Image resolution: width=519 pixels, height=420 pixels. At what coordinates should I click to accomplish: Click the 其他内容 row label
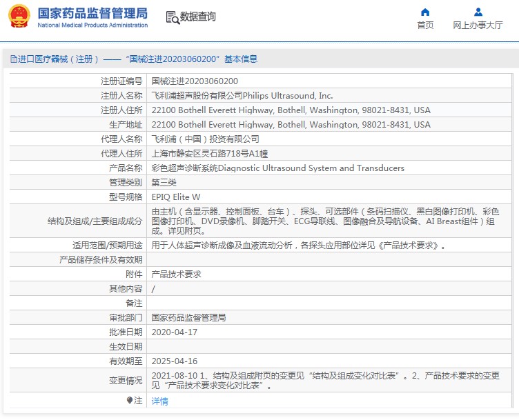point(126,289)
